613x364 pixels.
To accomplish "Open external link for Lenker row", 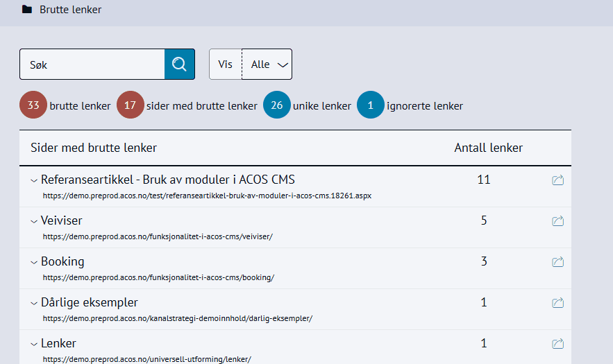I will click(x=557, y=344).
